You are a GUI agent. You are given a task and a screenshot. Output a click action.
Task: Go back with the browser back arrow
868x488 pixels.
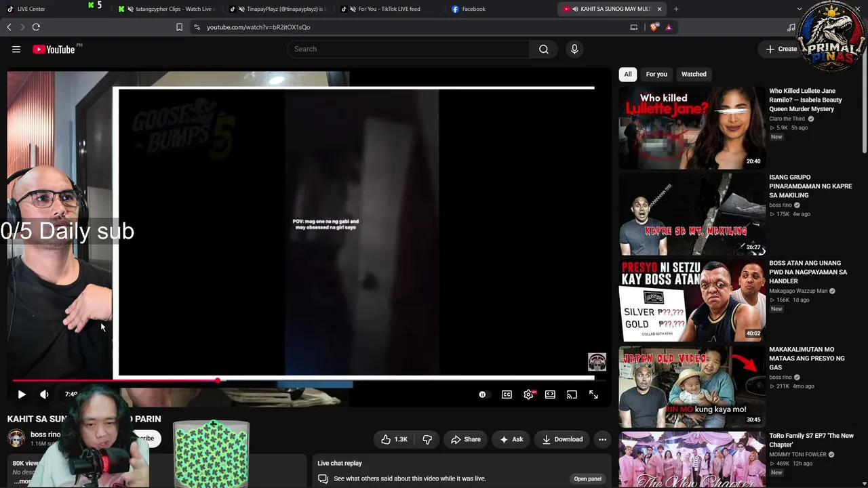9,27
